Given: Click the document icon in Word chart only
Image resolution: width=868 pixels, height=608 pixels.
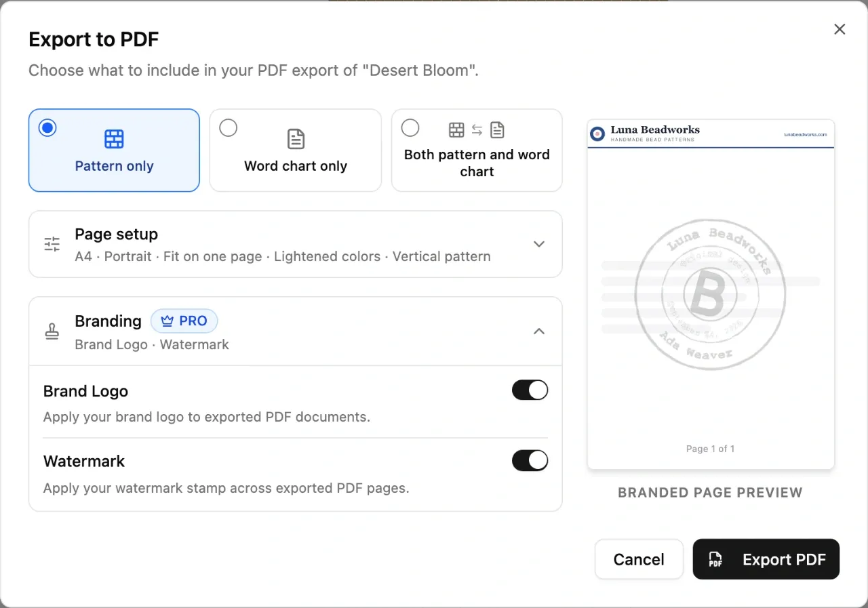Looking at the screenshot, I should point(296,139).
